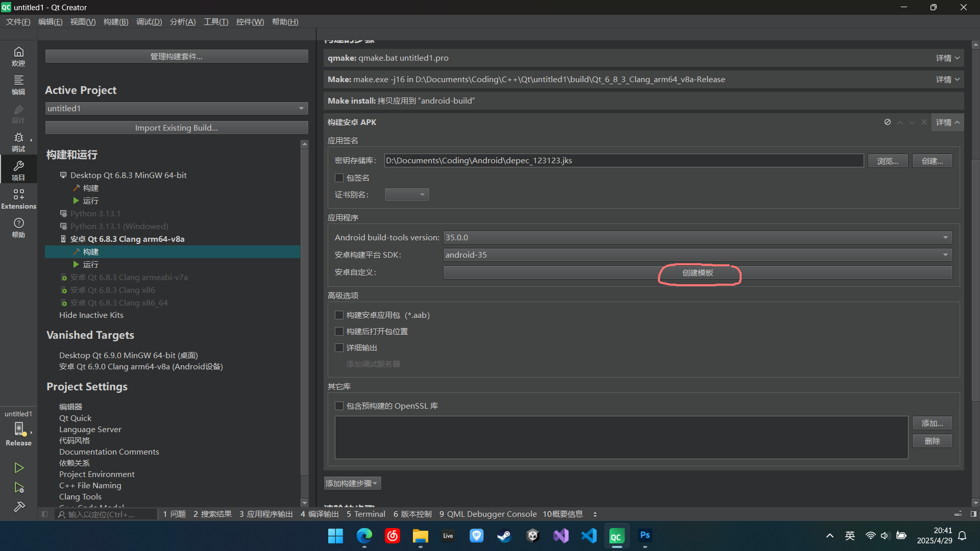Enable 构建后打开包位置 checkbox

(x=339, y=332)
